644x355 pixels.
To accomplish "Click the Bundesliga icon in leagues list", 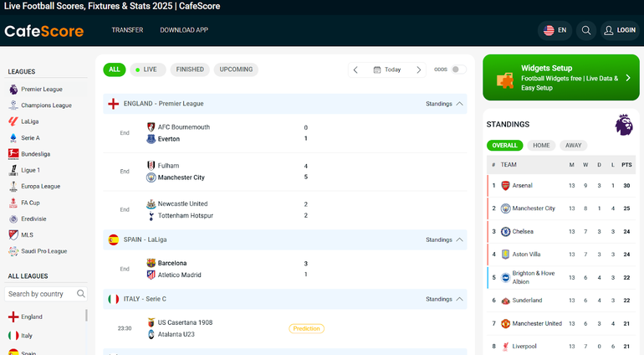I will coord(13,154).
